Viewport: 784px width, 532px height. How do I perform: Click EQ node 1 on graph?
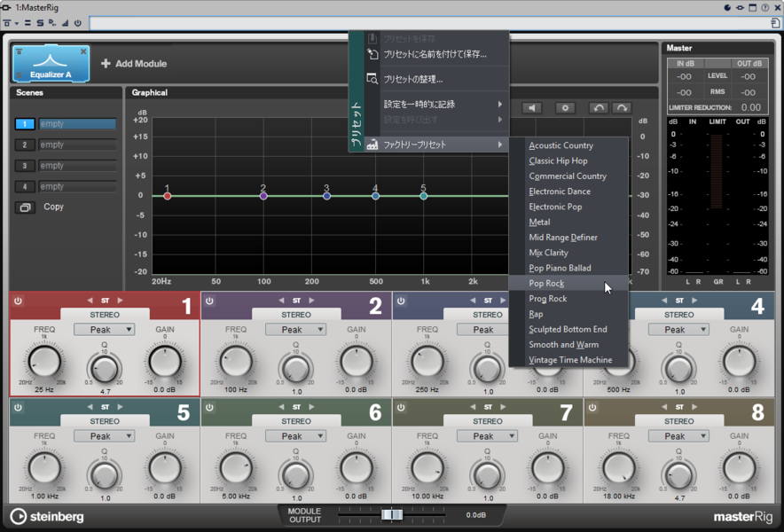click(168, 196)
